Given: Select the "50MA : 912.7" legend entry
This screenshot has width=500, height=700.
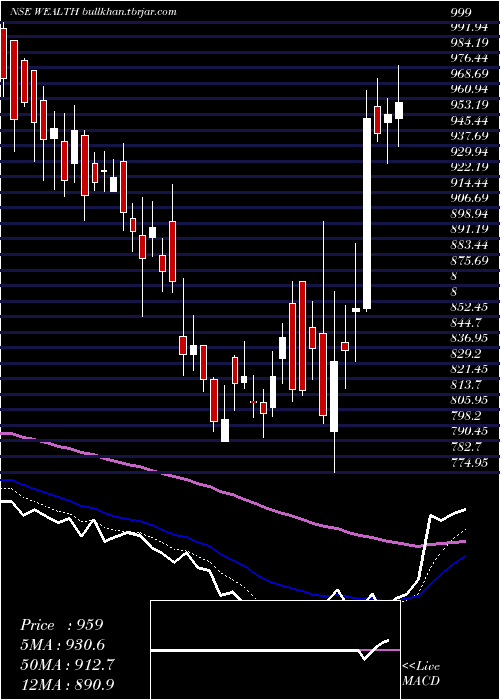Looking at the screenshot, I should 67,664.
